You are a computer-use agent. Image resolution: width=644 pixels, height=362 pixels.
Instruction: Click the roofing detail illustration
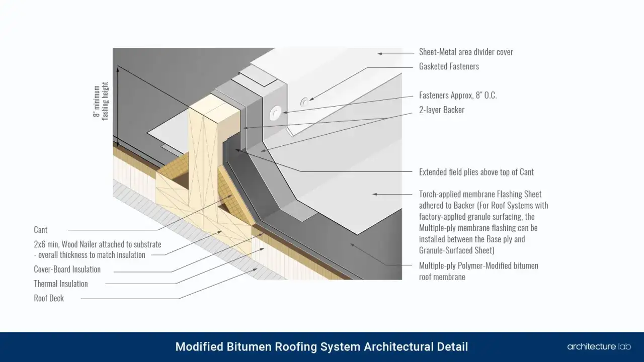point(257,164)
